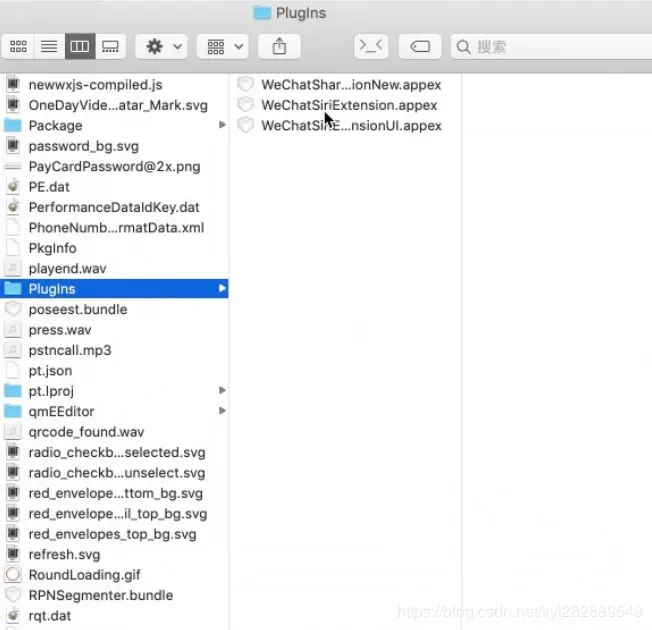Screen dimensions: 652x630
Task: Select RoundLoading.gif file
Action: 114,575
